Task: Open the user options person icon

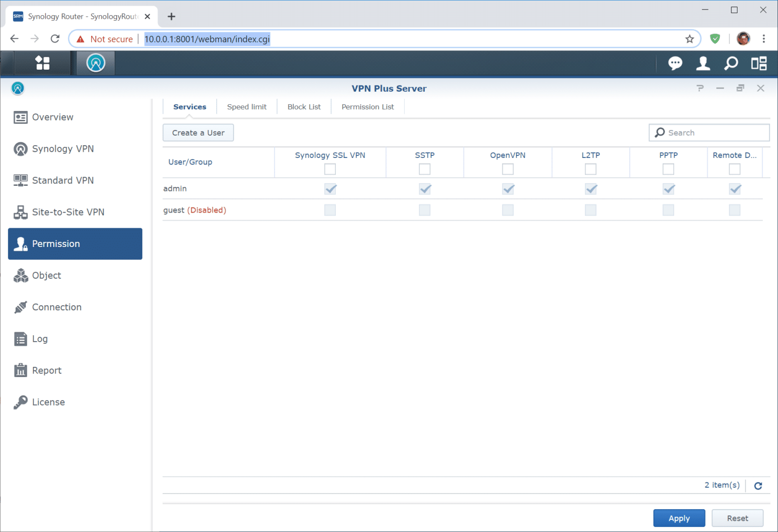Action: [703, 63]
